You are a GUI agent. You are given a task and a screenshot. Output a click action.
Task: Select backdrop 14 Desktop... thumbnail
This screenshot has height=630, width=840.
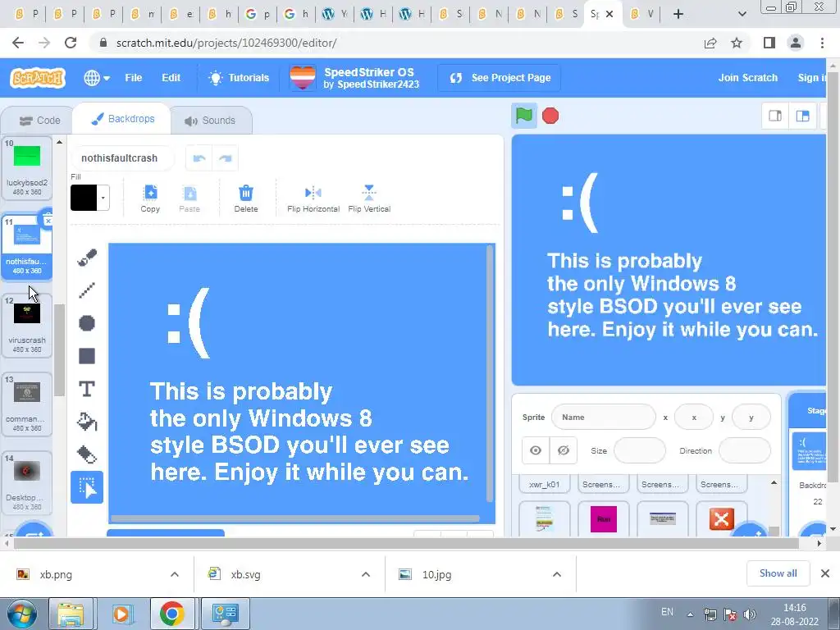27,482
